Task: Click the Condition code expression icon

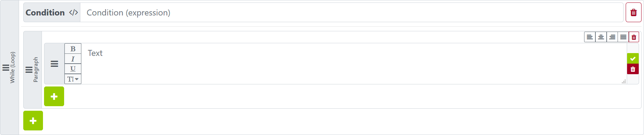Action: pos(73,13)
